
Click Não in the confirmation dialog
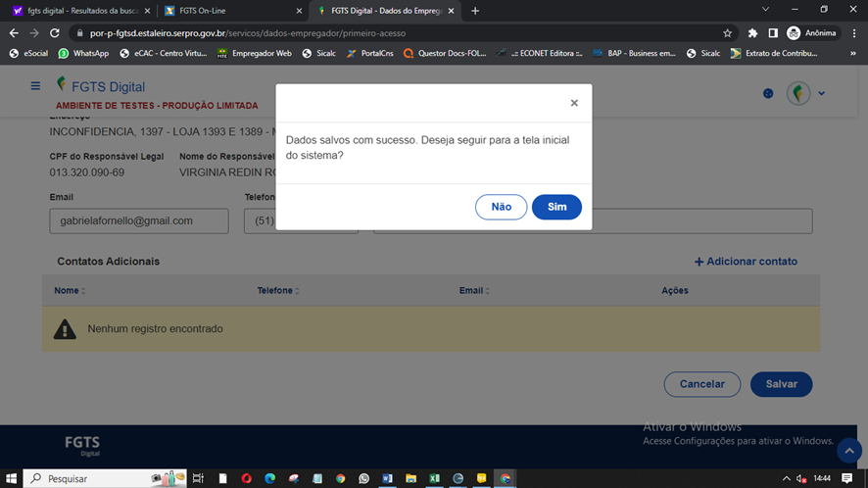501,207
